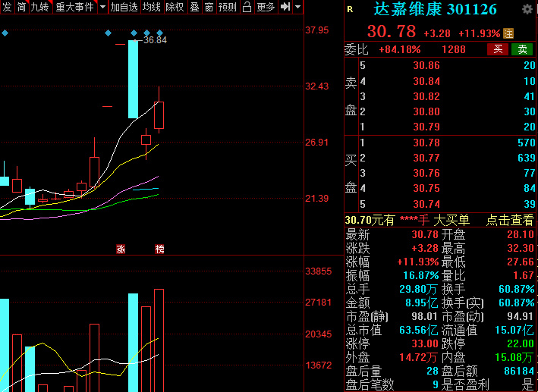Click the leftmost blue diamond event marker
The height and width of the screenshot is (392, 538).
5,33
